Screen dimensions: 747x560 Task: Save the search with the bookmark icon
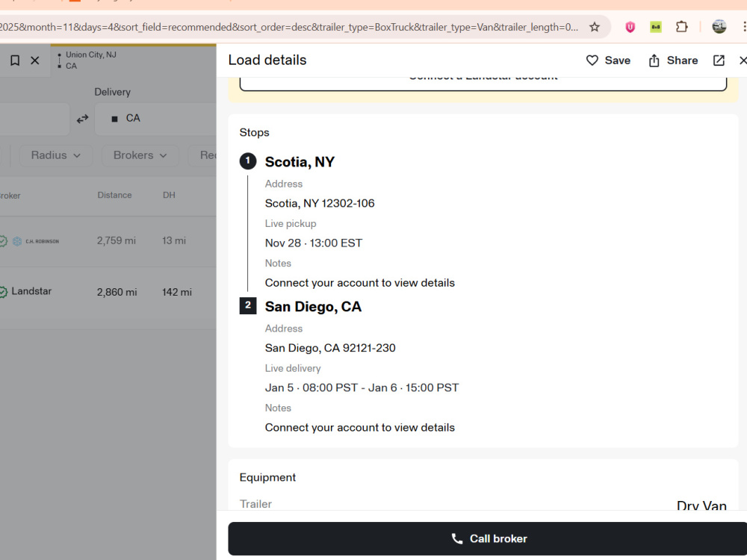pos(15,60)
